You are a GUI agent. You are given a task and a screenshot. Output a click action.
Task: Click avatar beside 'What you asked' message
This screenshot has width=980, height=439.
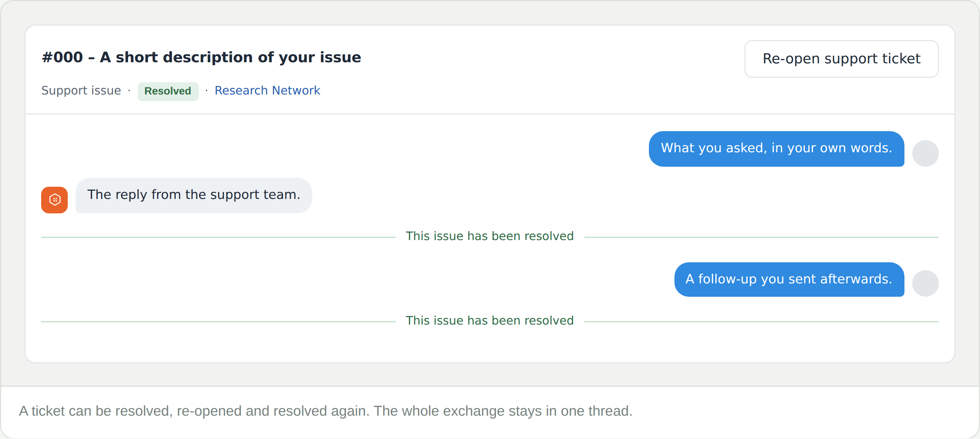coord(925,153)
